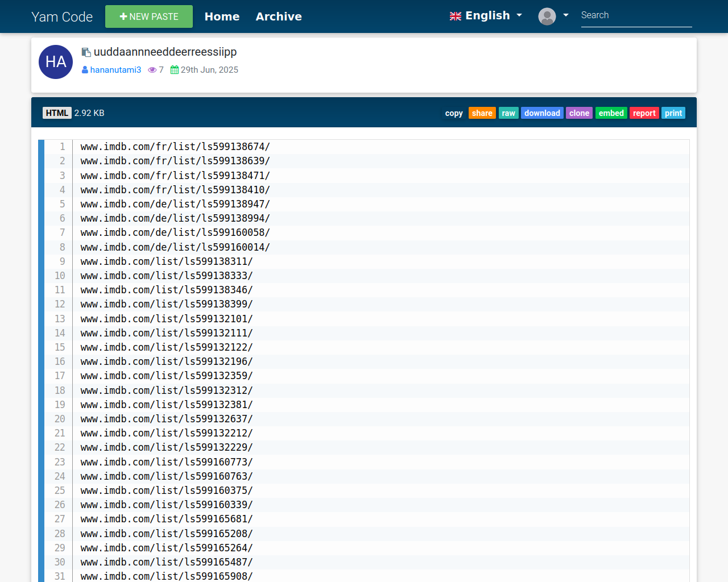
Task: Go to the Home menu item
Action: tap(222, 16)
